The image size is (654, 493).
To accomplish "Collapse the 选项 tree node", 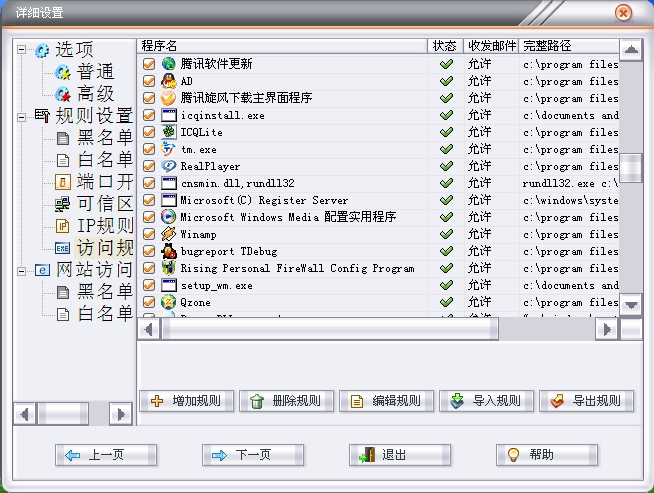I will [x=21, y=50].
